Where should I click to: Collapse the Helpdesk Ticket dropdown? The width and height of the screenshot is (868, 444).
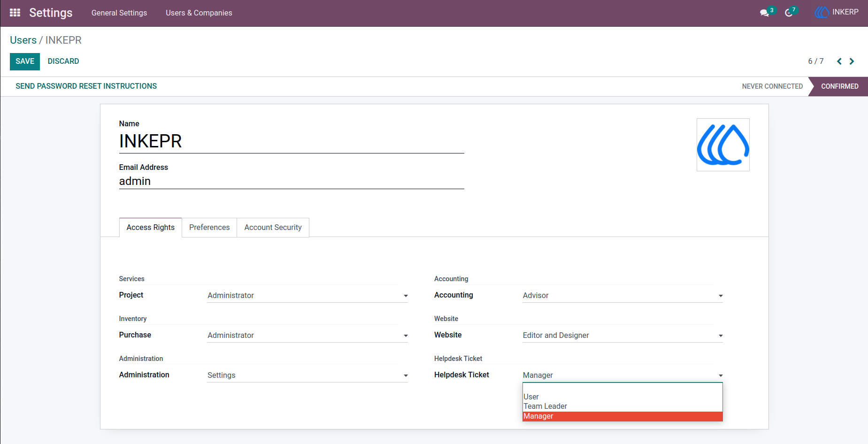(x=622, y=375)
